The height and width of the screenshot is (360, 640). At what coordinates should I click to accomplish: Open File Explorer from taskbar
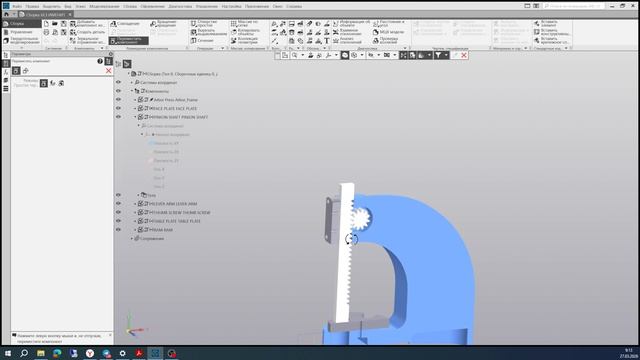41,353
